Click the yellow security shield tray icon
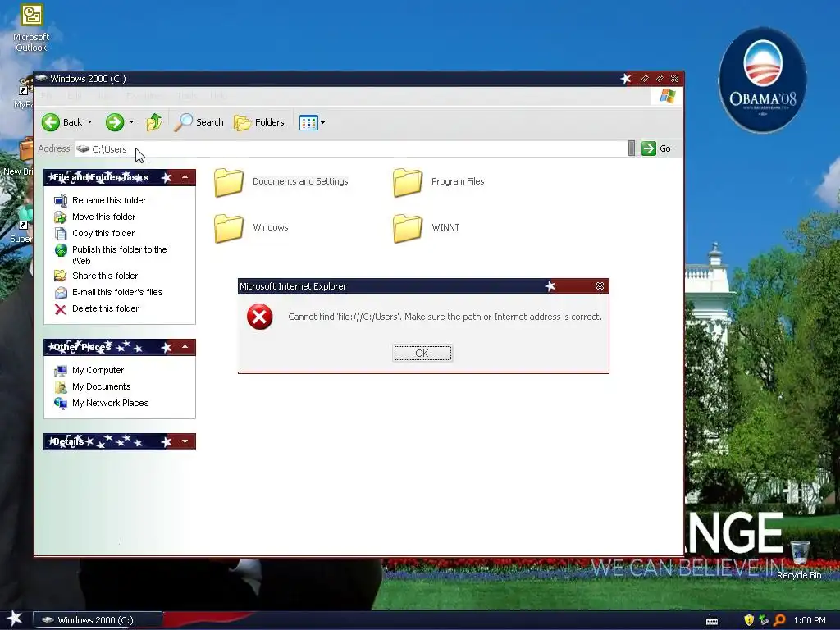The width and height of the screenshot is (840, 630). [x=749, y=620]
